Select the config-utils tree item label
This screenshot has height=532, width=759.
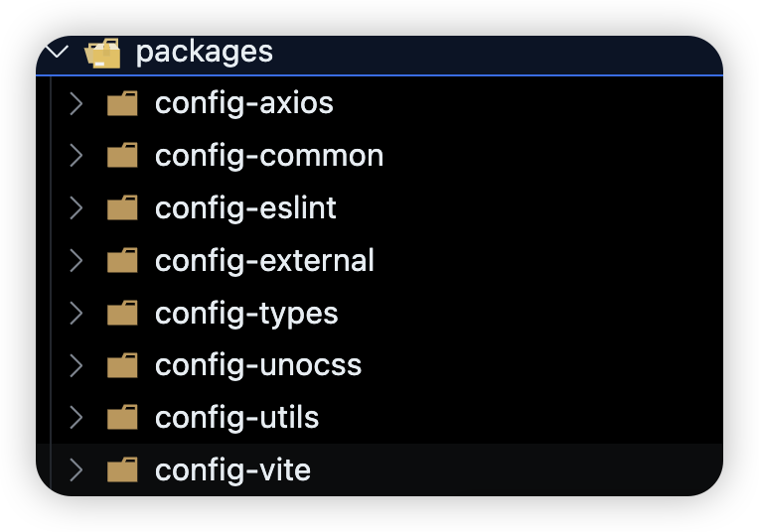coord(236,418)
